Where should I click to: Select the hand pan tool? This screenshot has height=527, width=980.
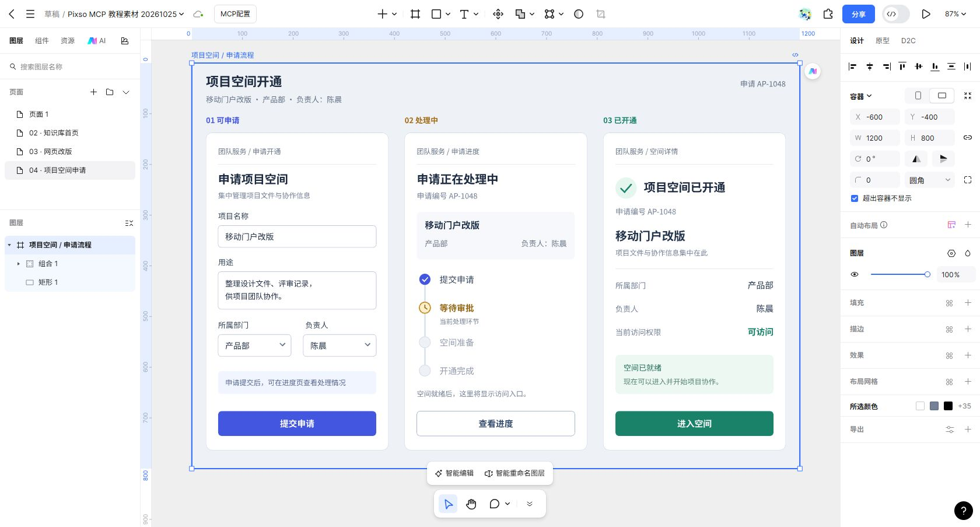pos(471,504)
